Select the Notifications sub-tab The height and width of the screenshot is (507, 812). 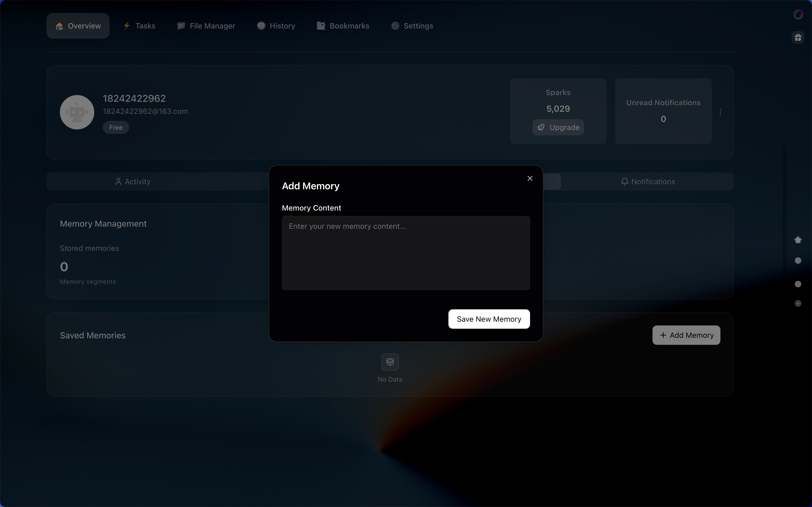pyautogui.click(x=648, y=182)
